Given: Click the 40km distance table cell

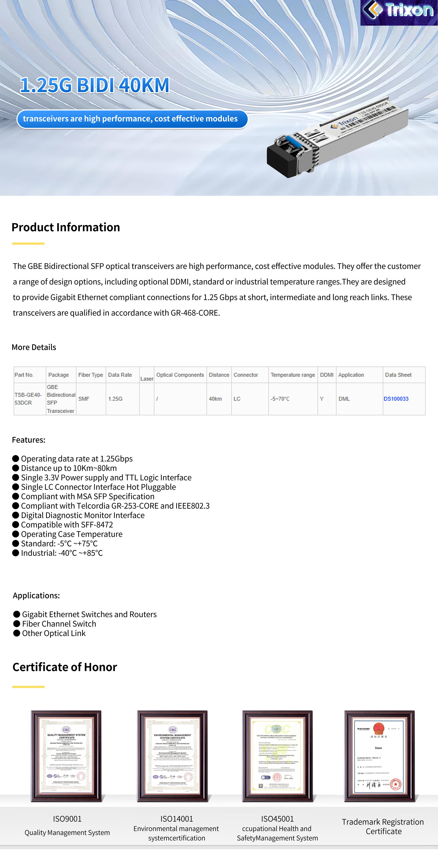Looking at the screenshot, I should click(215, 399).
